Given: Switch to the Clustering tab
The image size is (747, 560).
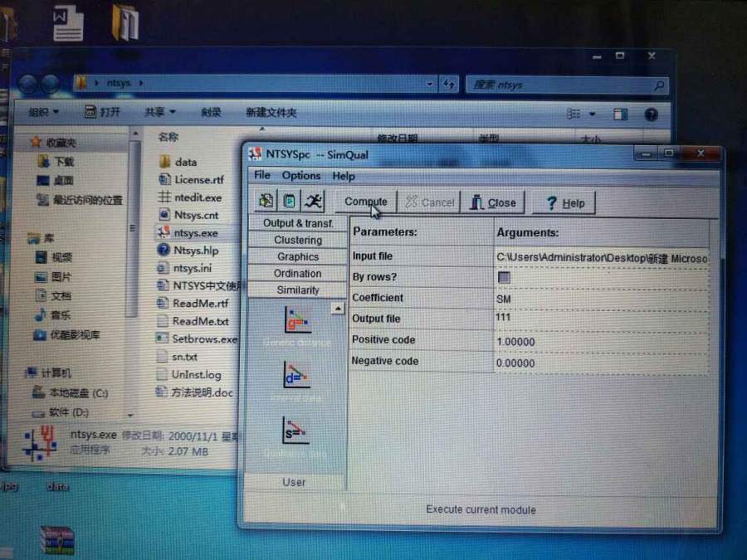Looking at the screenshot, I should pyautogui.click(x=298, y=240).
